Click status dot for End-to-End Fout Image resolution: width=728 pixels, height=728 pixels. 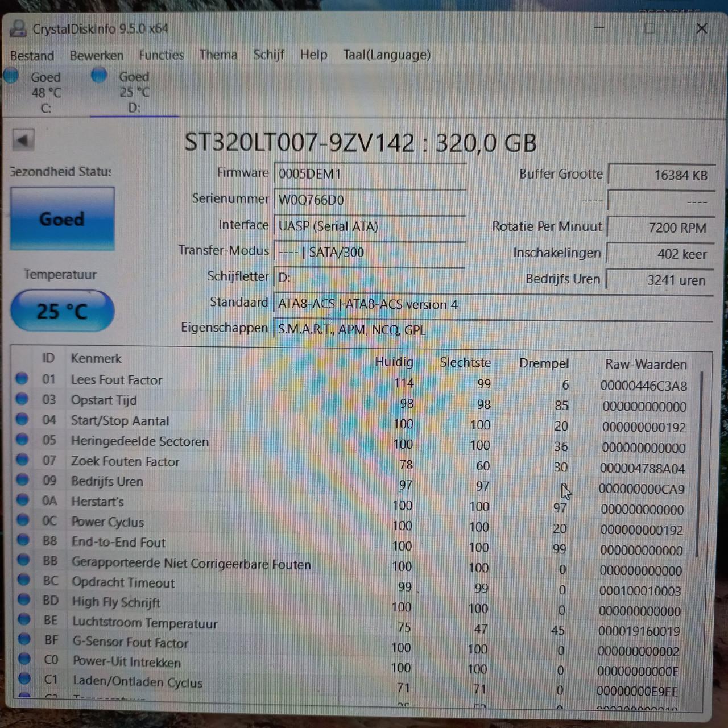23,540
